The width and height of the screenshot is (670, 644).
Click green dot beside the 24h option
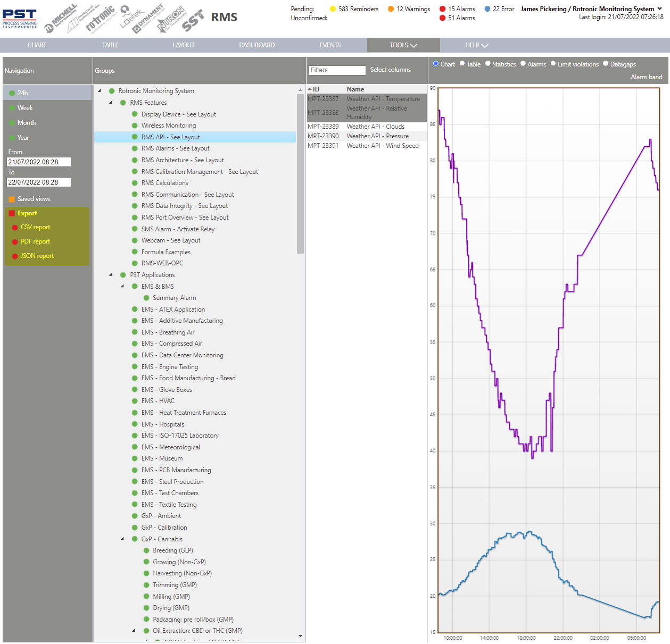pyautogui.click(x=12, y=94)
